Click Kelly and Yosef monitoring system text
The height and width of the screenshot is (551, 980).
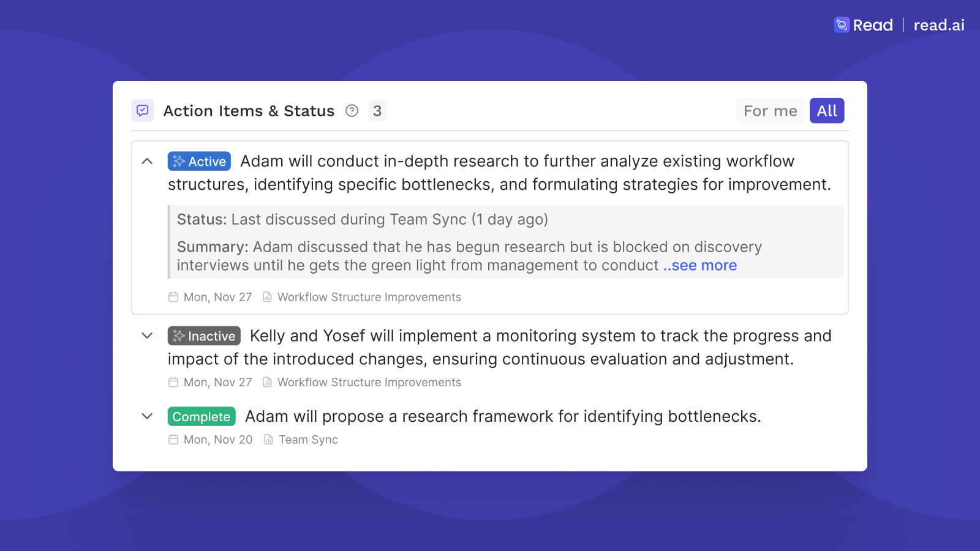click(500, 347)
